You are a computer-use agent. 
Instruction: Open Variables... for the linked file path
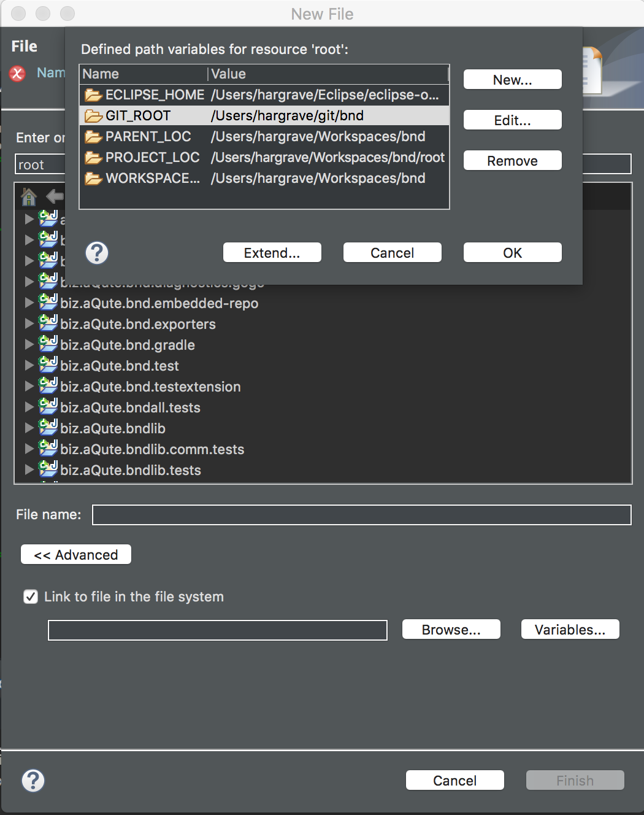569,629
